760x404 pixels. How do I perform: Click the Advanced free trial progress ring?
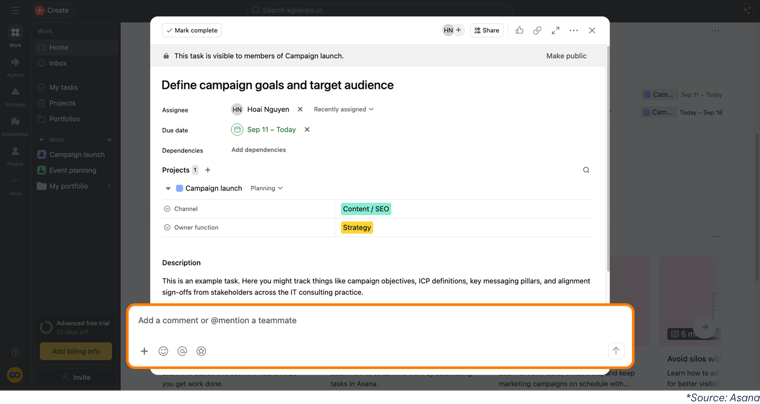pyautogui.click(x=47, y=328)
